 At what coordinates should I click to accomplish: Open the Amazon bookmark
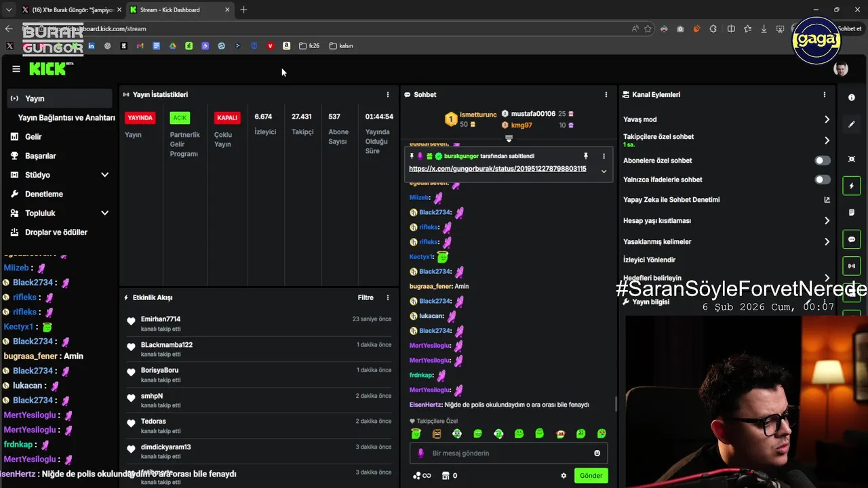[x=286, y=46]
